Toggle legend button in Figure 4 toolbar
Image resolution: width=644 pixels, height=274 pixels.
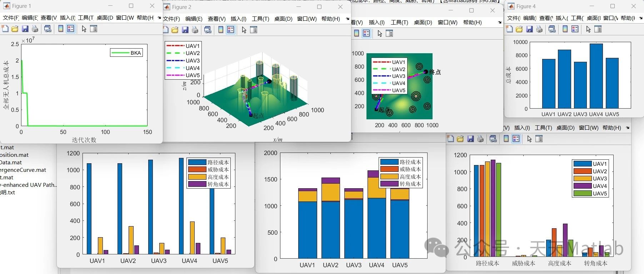[575, 29]
